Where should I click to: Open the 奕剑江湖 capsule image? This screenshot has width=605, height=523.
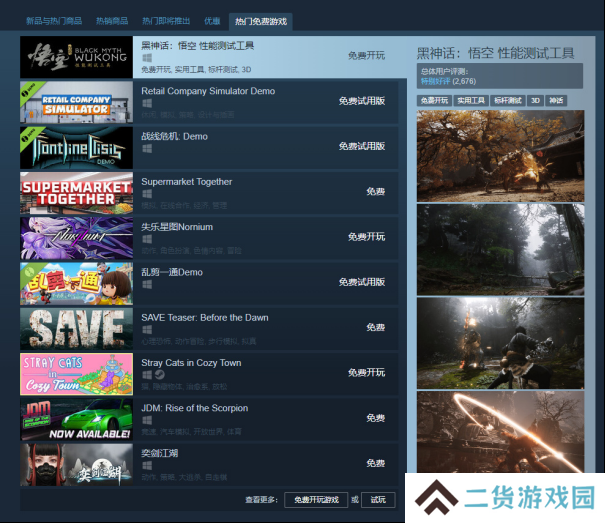pyautogui.click(x=76, y=465)
